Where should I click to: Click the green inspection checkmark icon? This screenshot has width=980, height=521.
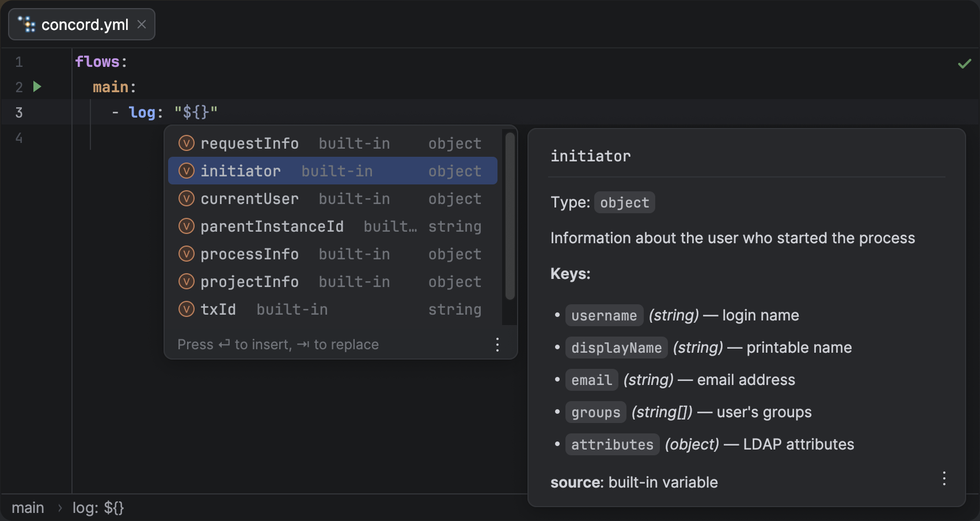pyautogui.click(x=964, y=63)
